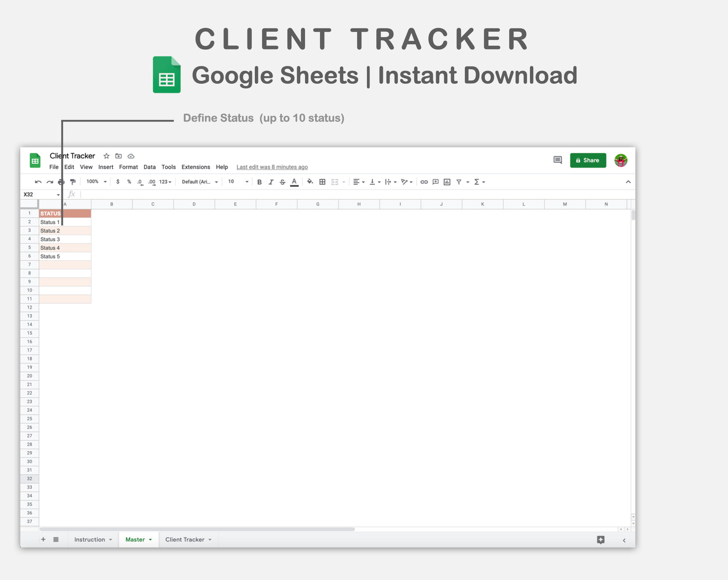
Task: Open the Borders tool
Action: pos(322,182)
